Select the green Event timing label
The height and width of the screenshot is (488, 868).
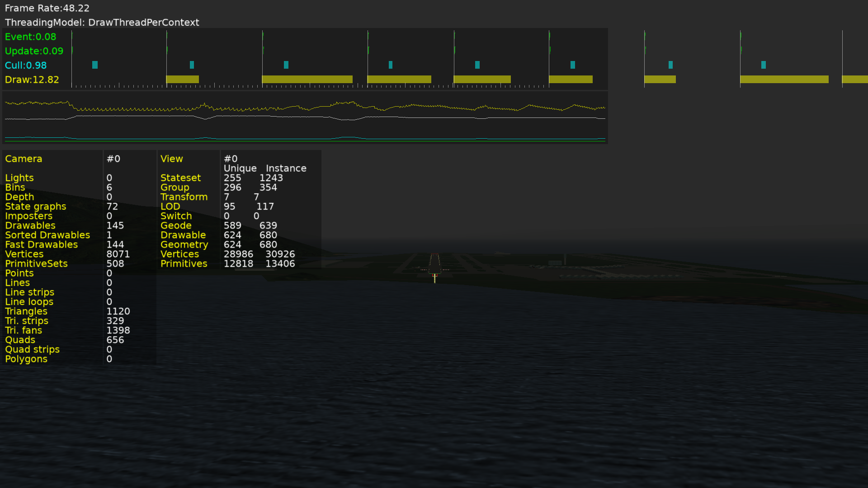(x=30, y=37)
